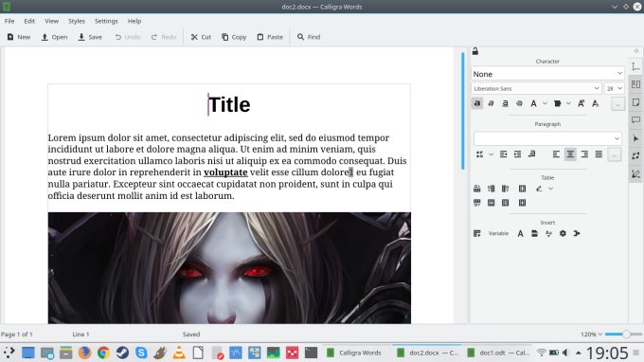Click the text background color swatch
Viewport: 644px width, 362px height.
557,103
